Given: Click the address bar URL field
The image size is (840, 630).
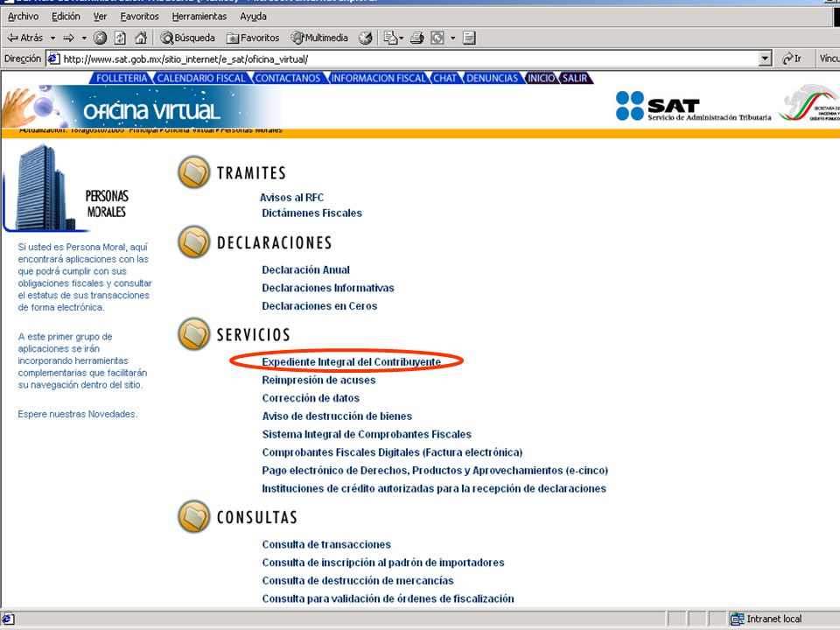Looking at the screenshot, I should click(402, 59).
